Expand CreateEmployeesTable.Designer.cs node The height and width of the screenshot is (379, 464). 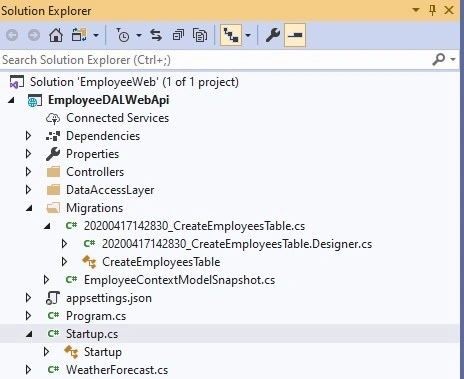point(65,244)
